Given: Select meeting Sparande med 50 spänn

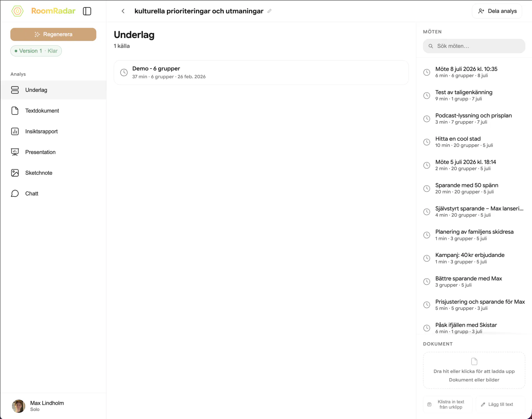Looking at the screenshot, I should pyautogui.click(x=474, y=188).
